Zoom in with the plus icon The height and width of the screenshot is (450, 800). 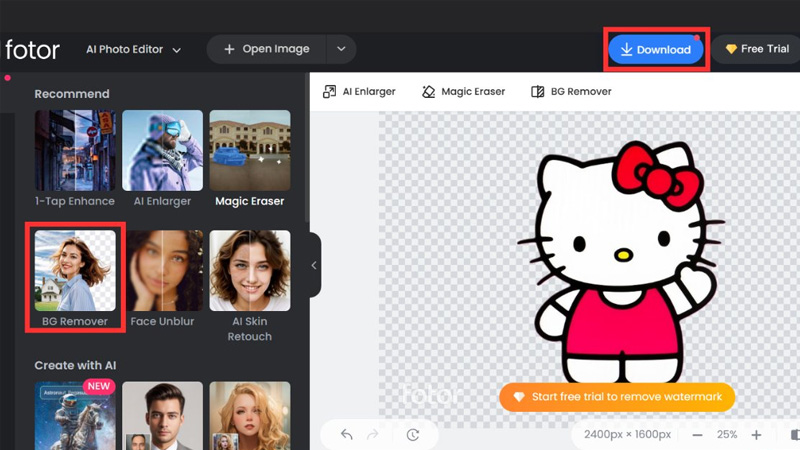point(756,435)
